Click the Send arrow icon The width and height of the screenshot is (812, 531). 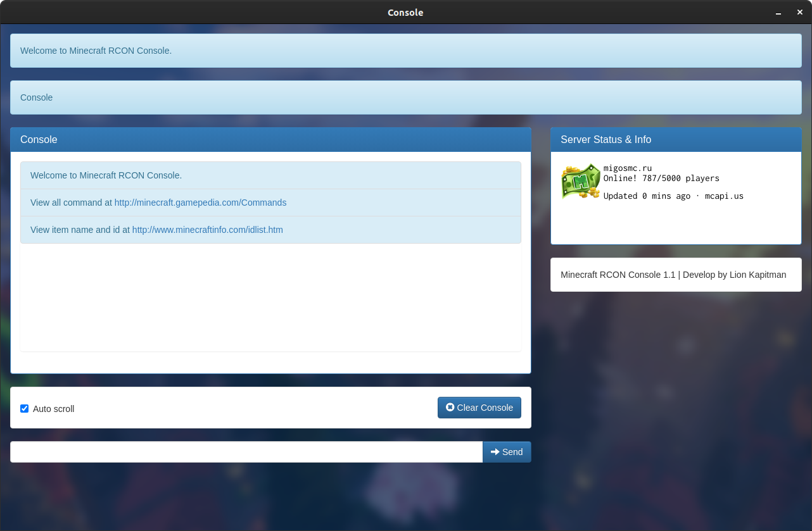point(495,452)
